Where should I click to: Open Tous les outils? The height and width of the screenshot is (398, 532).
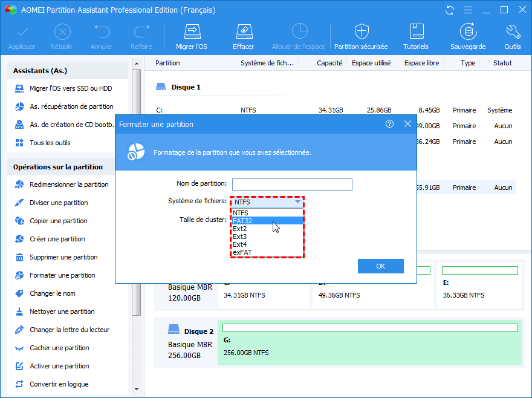(43, 143)
